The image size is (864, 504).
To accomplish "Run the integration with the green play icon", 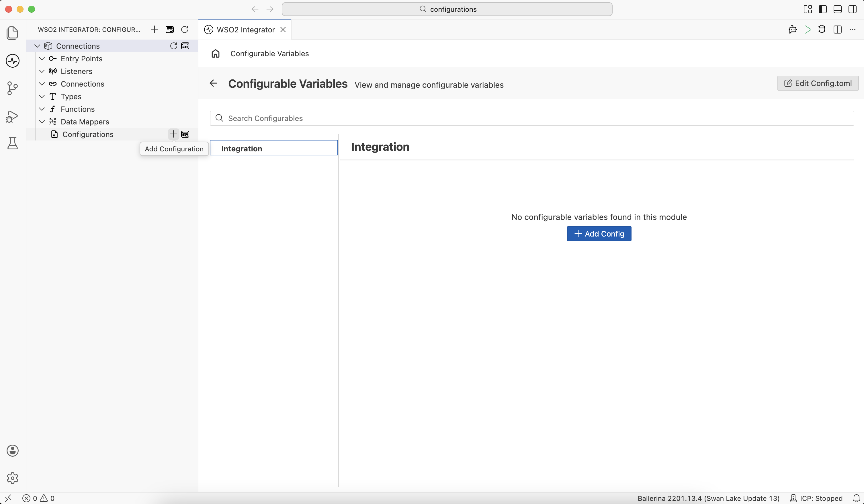I will tap(808, 30).
